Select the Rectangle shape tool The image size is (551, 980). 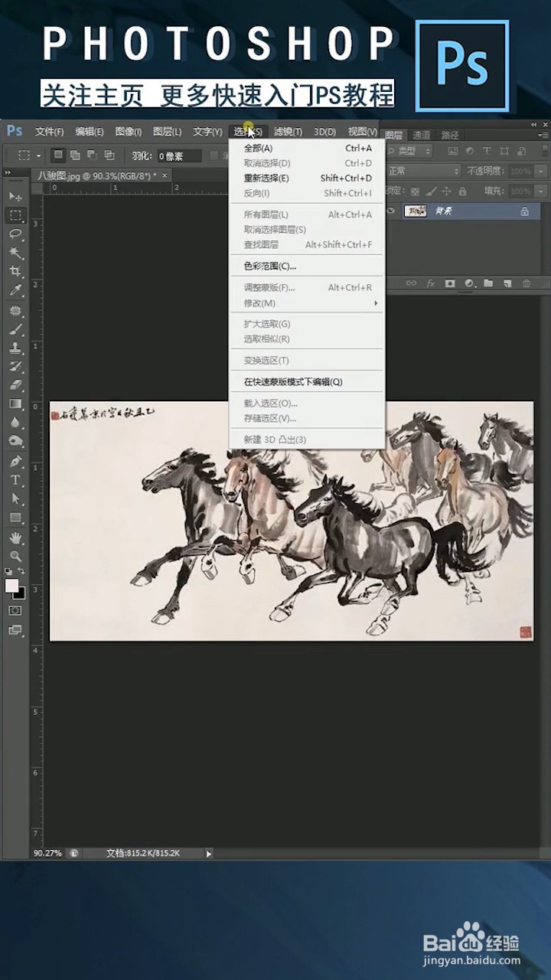pos(15,518)
